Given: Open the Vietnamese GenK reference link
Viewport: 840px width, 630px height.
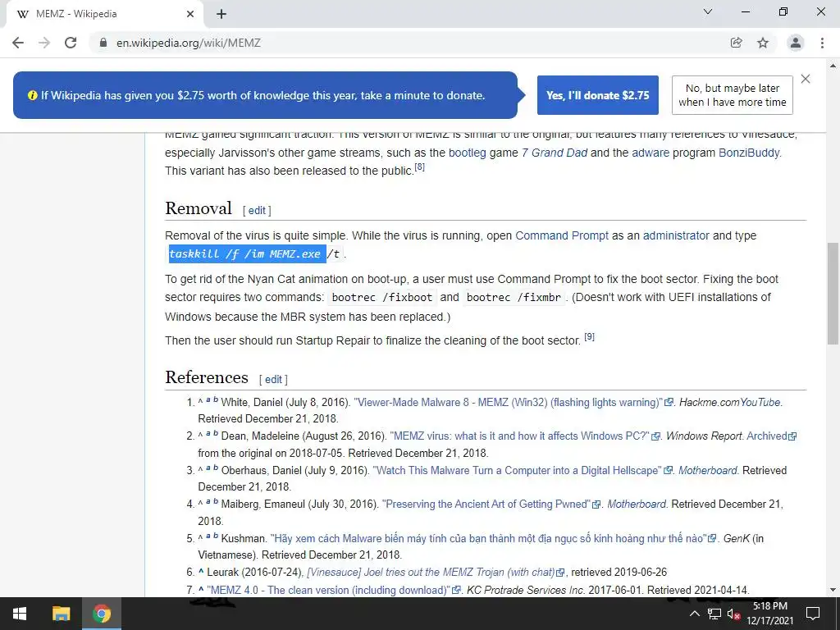Looking at the screenshot, I should 489,538.
